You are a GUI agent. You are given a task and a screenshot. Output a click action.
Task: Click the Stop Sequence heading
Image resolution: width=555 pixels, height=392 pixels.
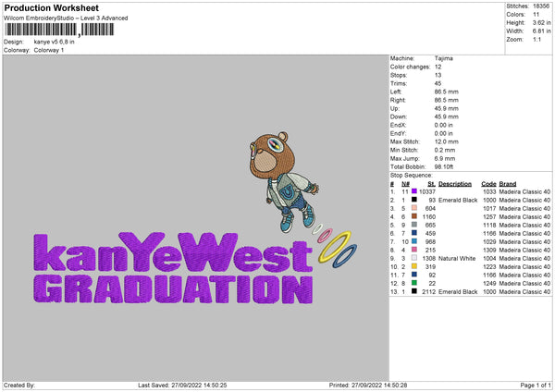click(x=412, y=175)
